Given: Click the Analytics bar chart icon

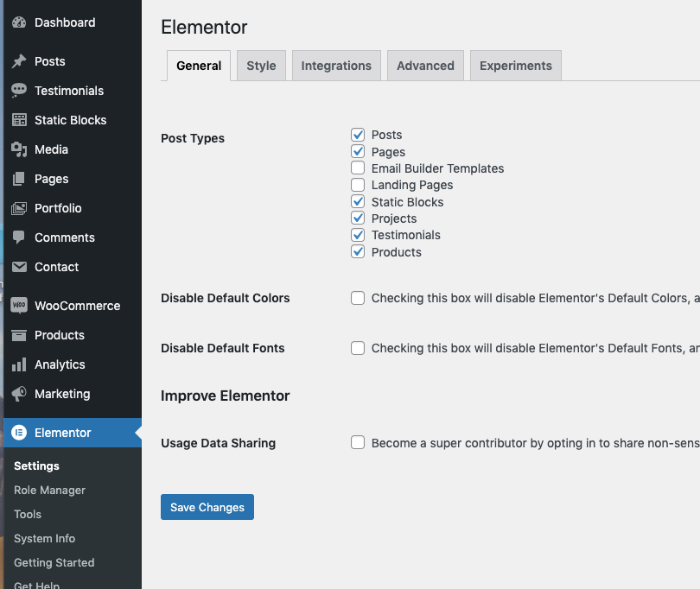Looking at the screenshot, I should [x=19, y=364].
